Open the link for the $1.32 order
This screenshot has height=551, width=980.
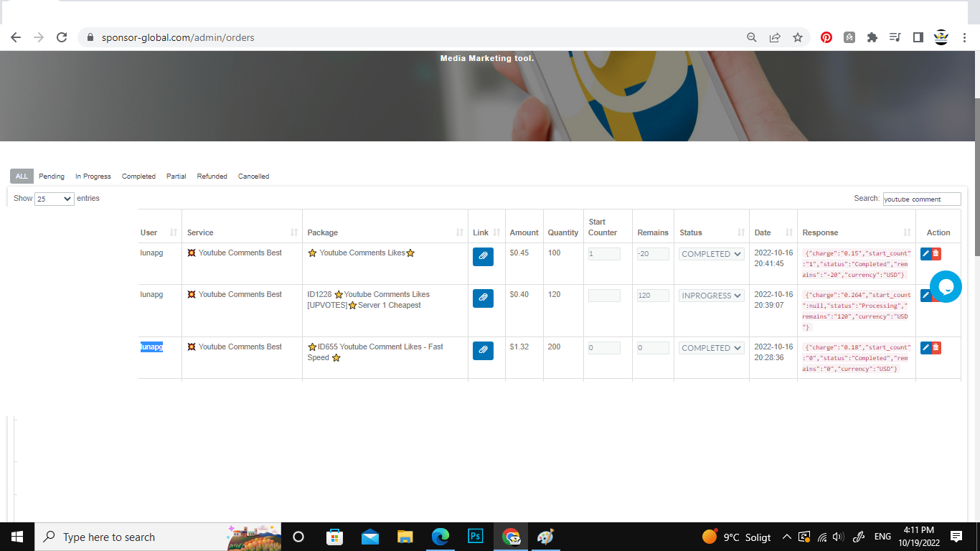[x=483, y=350]
